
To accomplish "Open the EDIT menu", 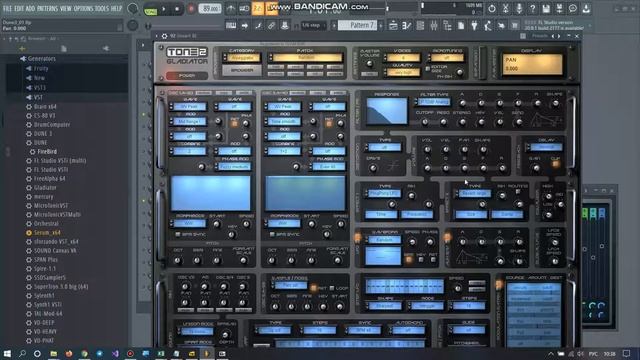I will 19,8.
